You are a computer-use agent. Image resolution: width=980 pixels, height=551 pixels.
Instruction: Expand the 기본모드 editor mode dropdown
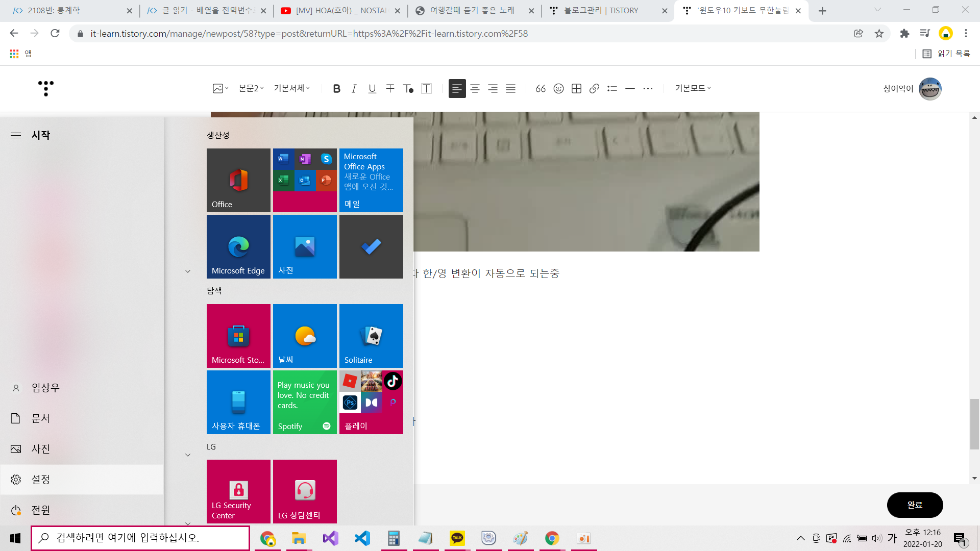693,88
